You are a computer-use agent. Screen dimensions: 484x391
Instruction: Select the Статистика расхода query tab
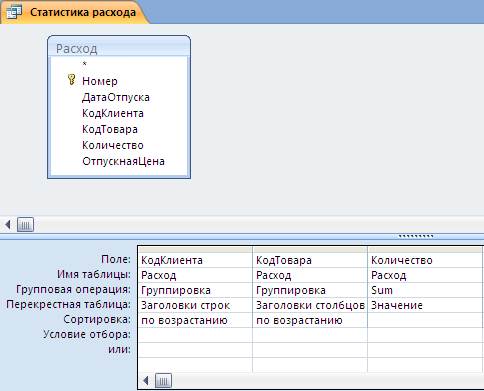[x=74, y=12]
